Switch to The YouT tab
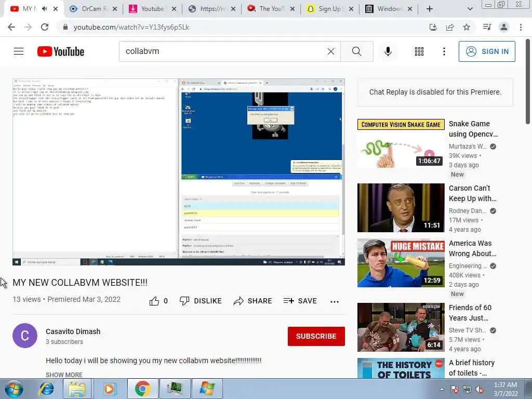 (270, 9)
